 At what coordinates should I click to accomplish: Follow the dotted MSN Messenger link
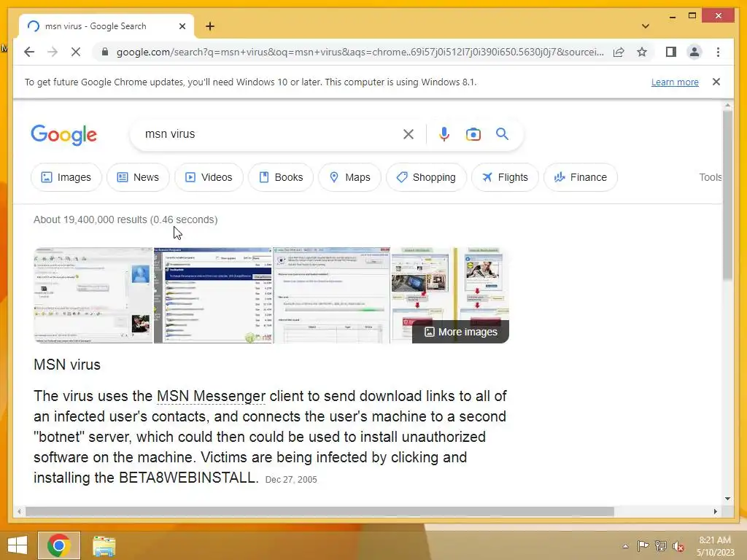pos(211,396)
